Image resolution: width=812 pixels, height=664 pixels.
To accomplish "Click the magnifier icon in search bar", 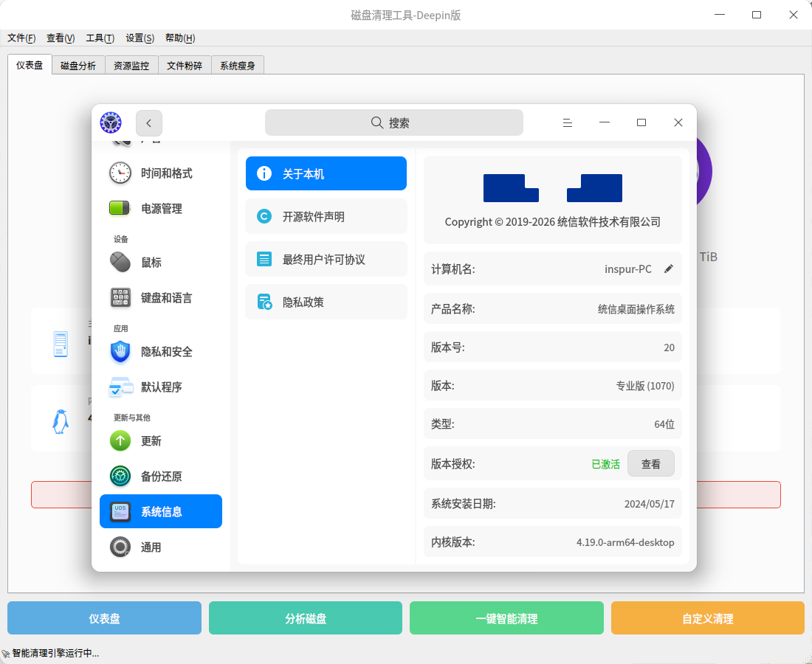I will [x=377, y=122].
